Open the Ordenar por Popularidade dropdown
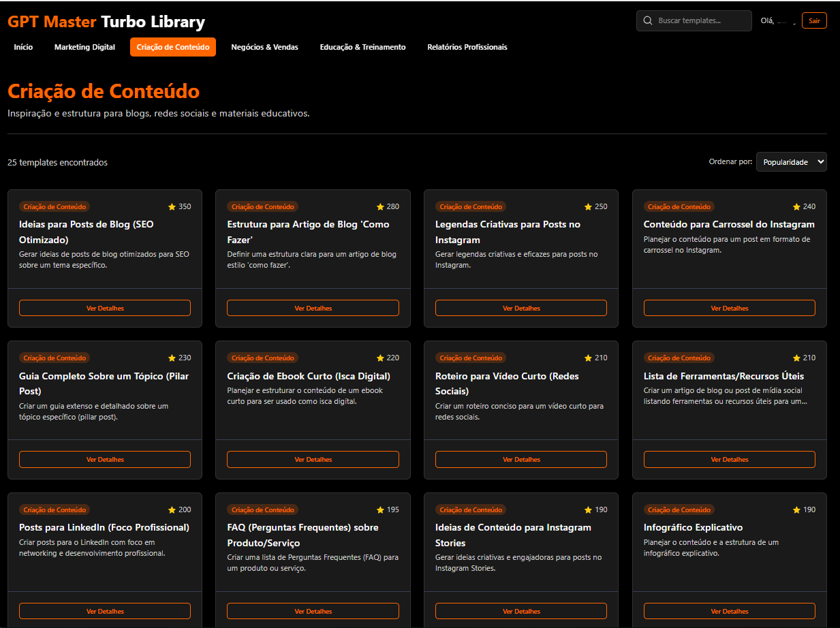 point(791,162)
